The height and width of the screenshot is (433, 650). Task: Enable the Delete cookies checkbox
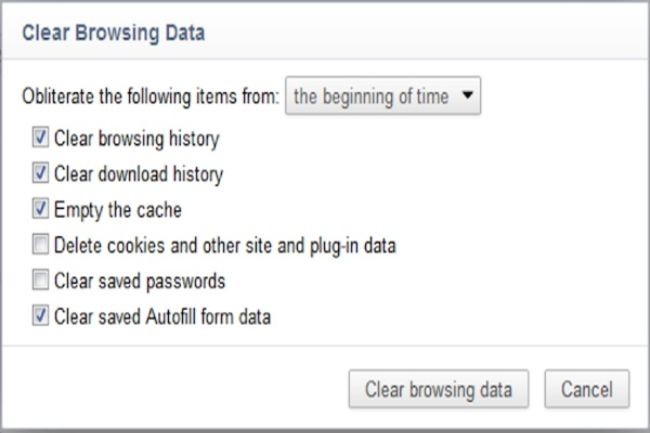[x=40, y=245]
